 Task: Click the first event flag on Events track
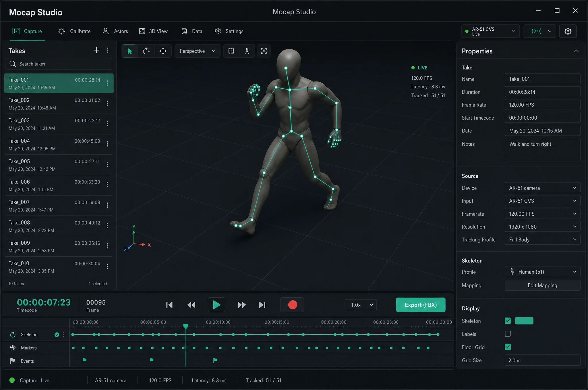pyautogui.click(x=84, y=360)
